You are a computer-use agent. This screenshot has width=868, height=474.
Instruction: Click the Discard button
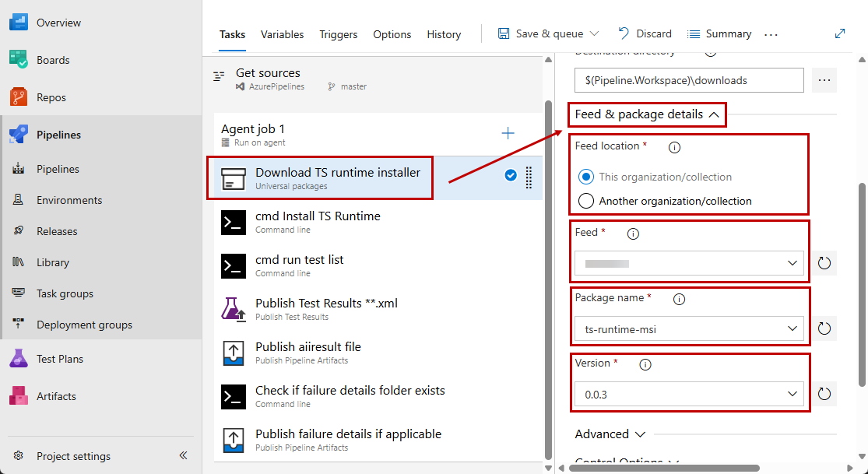[x=645, y=33]
